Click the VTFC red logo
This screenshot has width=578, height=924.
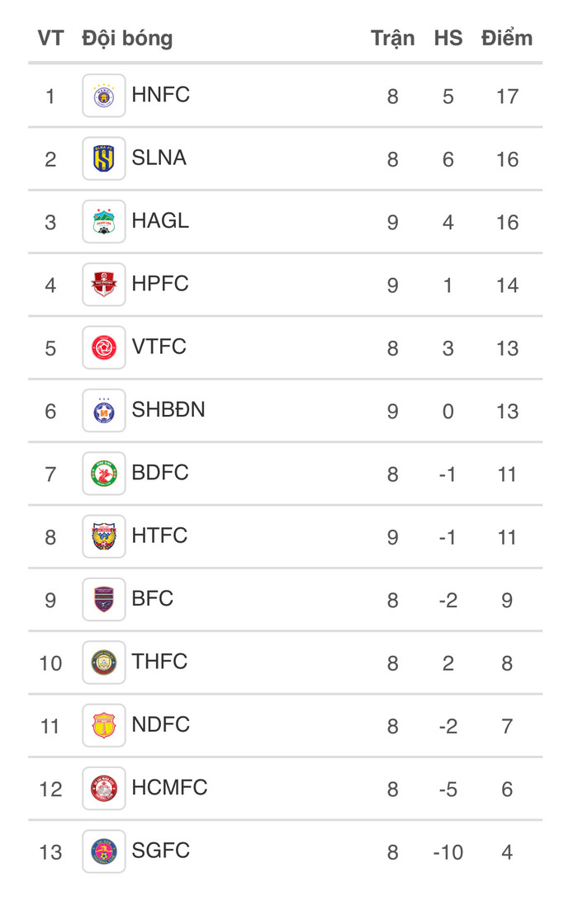pos(104,347)
